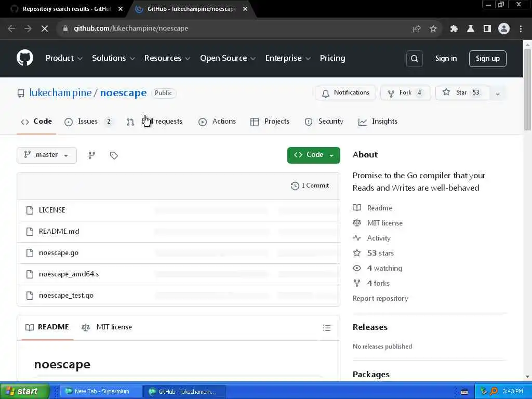Open the README outline list icon
Image resolution: width=532 pixels, height=399 pixels.
326,328
